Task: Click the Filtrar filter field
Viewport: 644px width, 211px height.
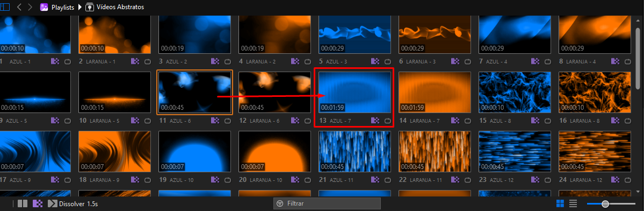Action: click(x=327, y=203)
